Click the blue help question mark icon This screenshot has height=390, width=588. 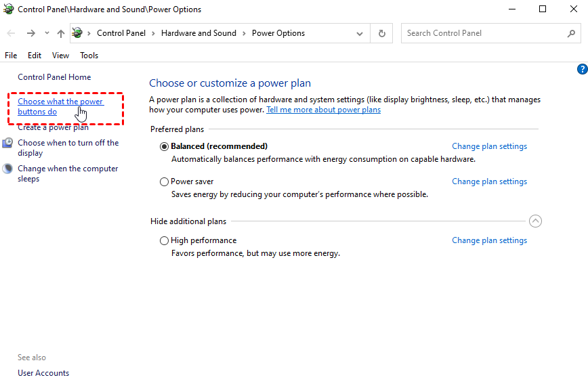582,69
